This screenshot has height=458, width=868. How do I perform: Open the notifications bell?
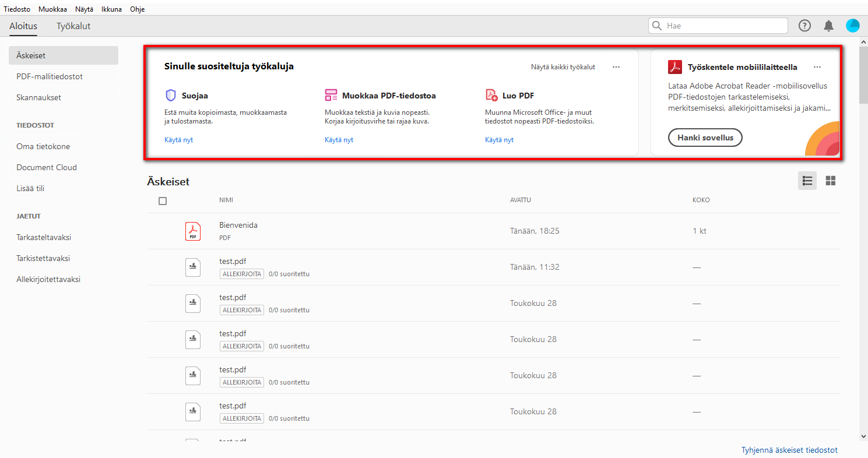[x=828, y=26]
